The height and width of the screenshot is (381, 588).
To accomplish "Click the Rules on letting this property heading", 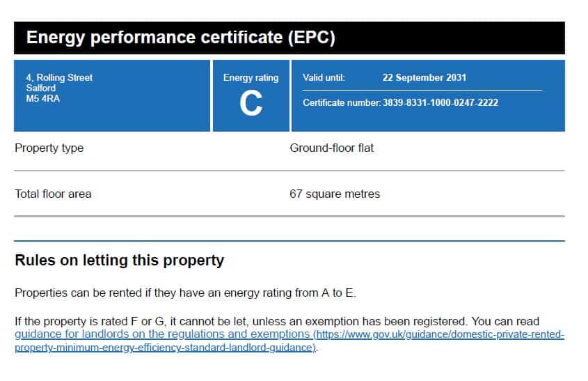I will coord(119,261).
